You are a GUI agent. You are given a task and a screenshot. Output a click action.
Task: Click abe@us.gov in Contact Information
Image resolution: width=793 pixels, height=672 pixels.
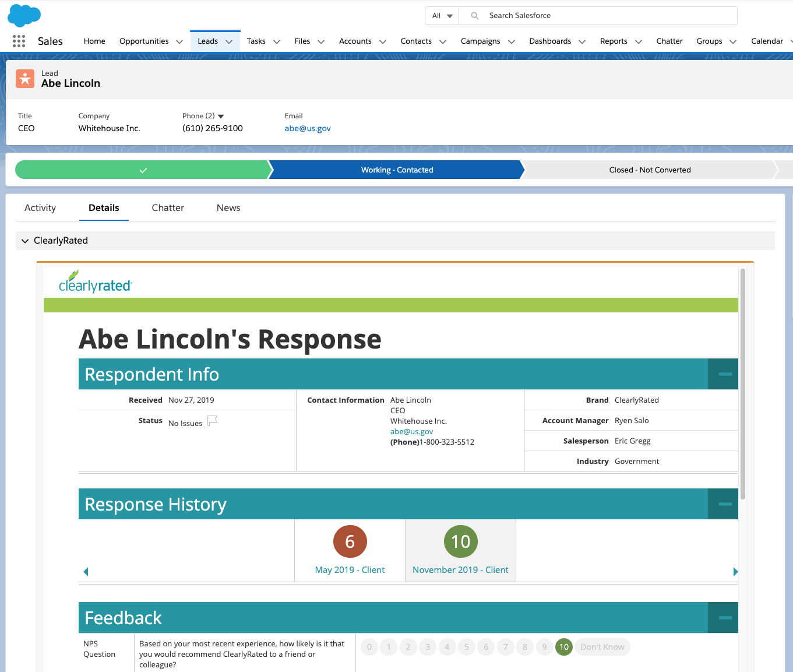point(412,432)
